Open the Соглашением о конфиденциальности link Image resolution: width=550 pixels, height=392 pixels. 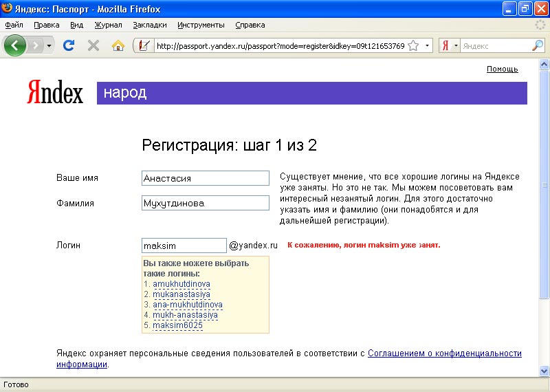point(444,353)
